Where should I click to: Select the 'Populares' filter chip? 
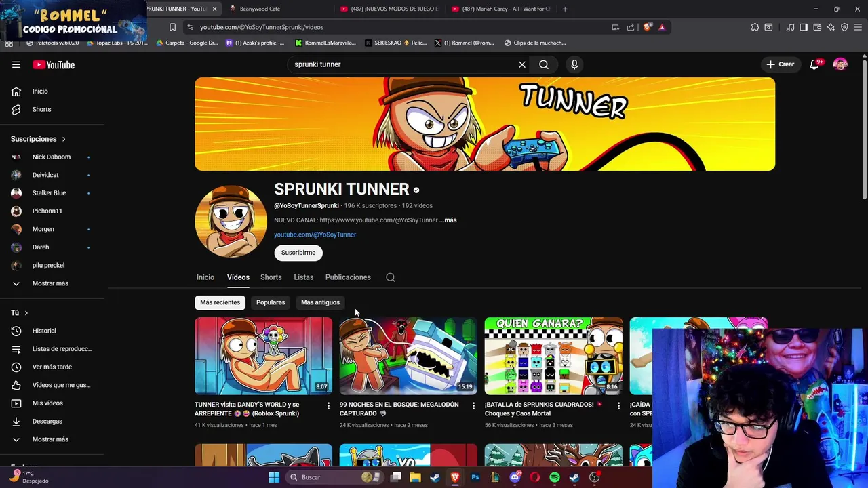271,302
